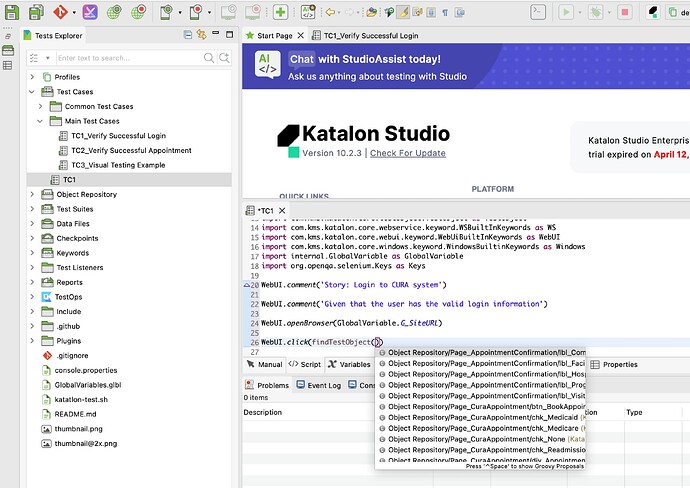Switch to TC1_Verify Successful Login tab
The height and width of the screenshot is (488, 690).
click(x=365, y=36)
